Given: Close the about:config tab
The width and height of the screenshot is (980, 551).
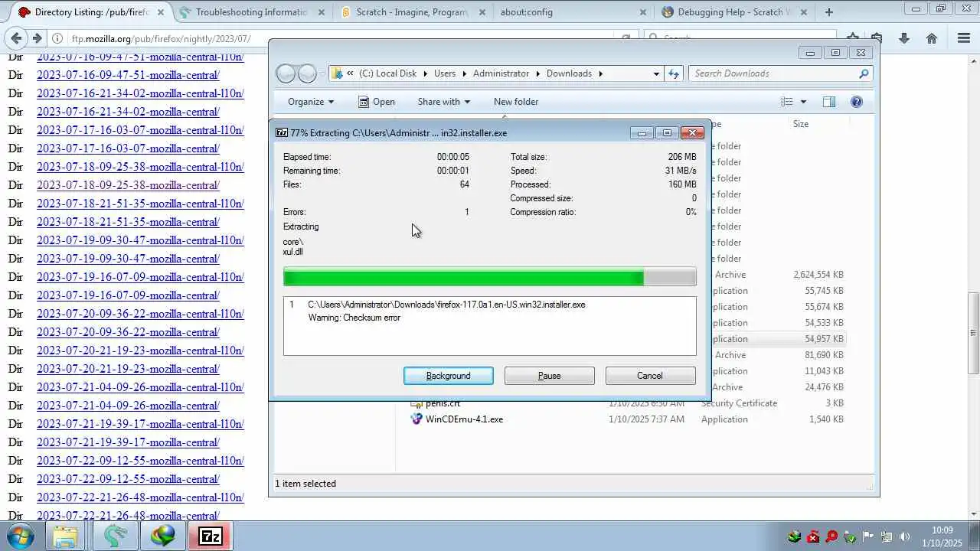Looking at the screenshot, I should coord(642,11).
